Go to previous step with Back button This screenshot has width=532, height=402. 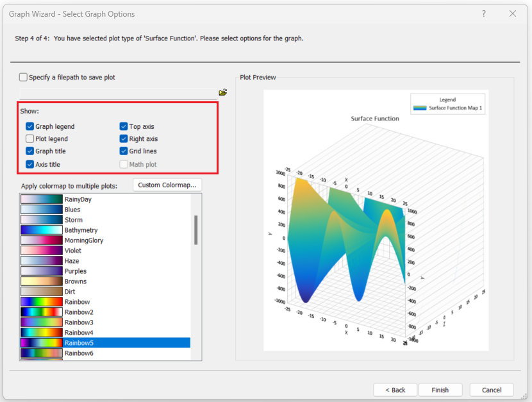tap(395, 390)
